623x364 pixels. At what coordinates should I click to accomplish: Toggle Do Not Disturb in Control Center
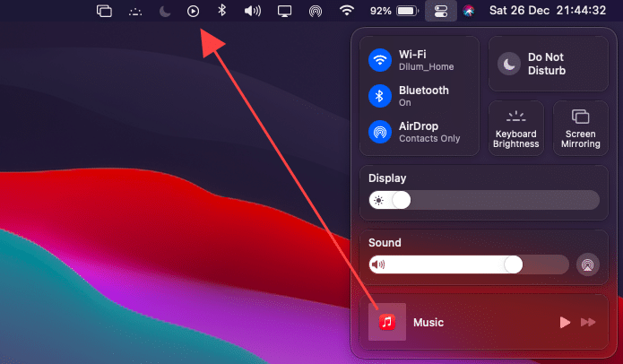[509, 64]
